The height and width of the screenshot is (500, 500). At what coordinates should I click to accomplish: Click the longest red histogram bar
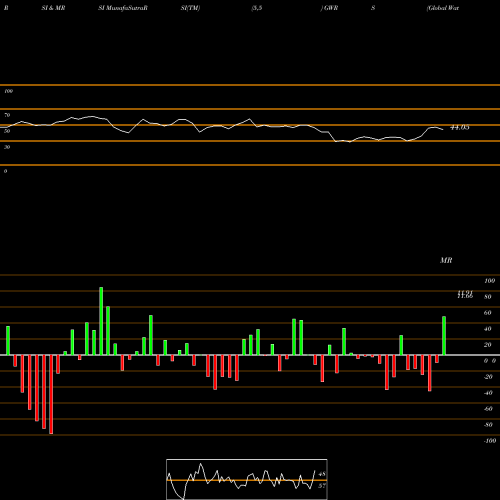(51, 394)
